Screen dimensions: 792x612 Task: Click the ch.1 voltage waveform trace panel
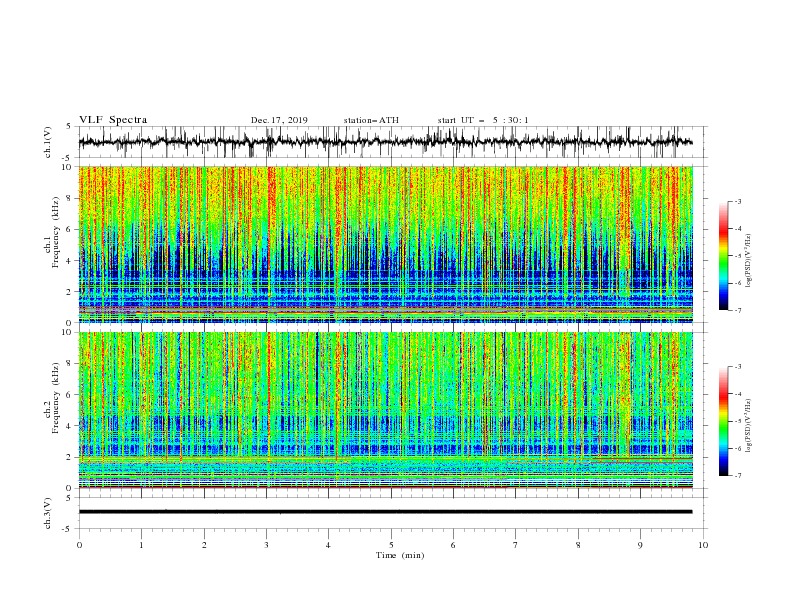tap(393, 142)
